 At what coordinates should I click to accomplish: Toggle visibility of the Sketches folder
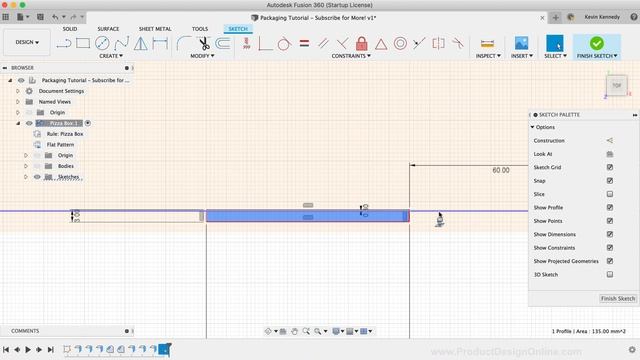coord(37,177)
